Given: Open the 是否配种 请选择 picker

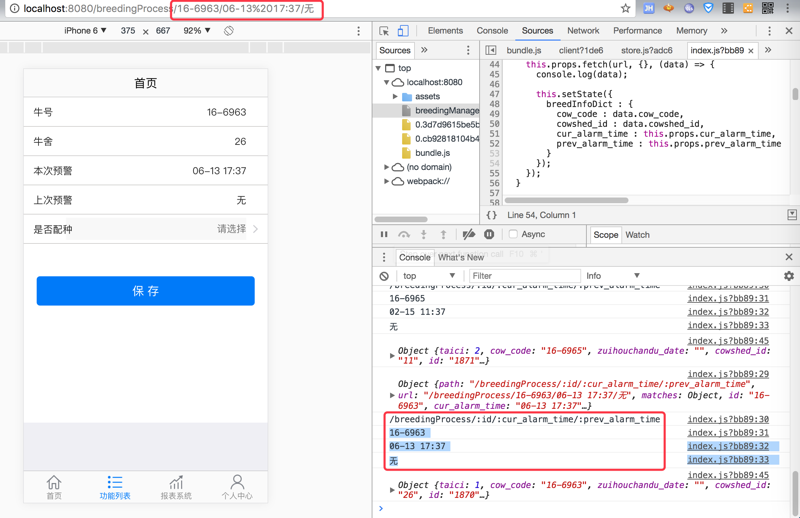Looking at the screenshot, I should [145, 229].
